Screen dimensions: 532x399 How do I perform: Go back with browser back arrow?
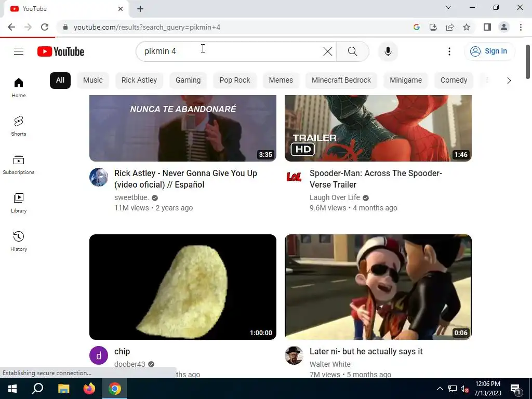coord(11,27)
